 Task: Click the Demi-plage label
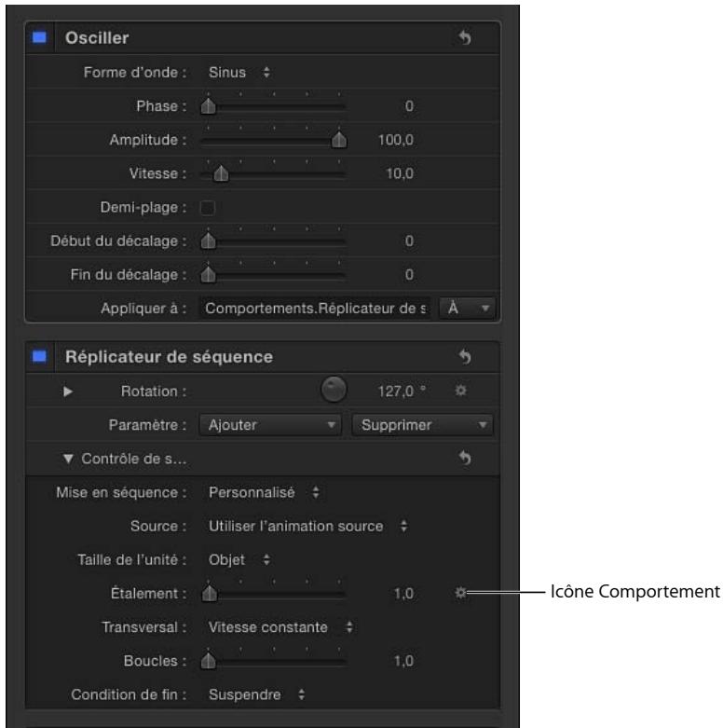(x=143, y=207)
